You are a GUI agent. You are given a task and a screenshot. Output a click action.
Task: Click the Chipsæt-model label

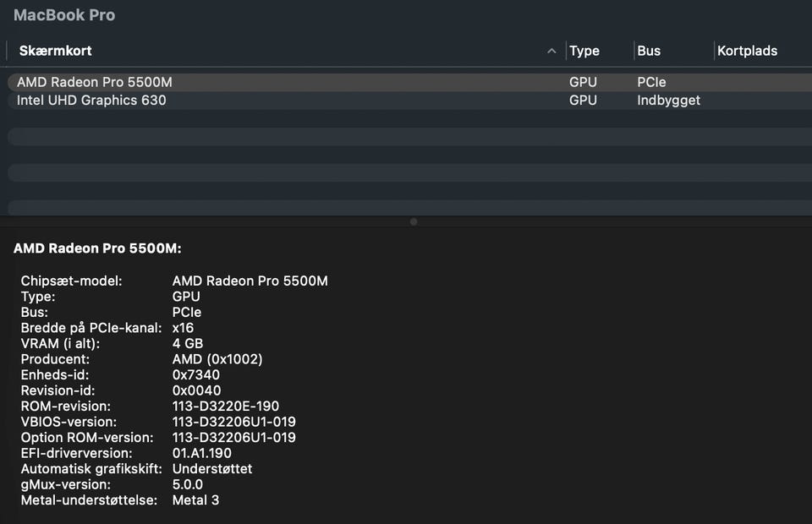(71, 281)
